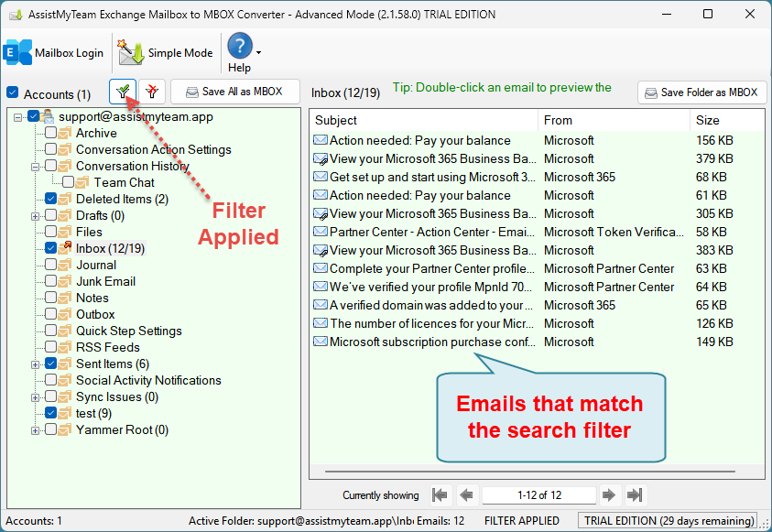Go to the first page of emails
772x532 pixels.
click(x=440, y=495)
